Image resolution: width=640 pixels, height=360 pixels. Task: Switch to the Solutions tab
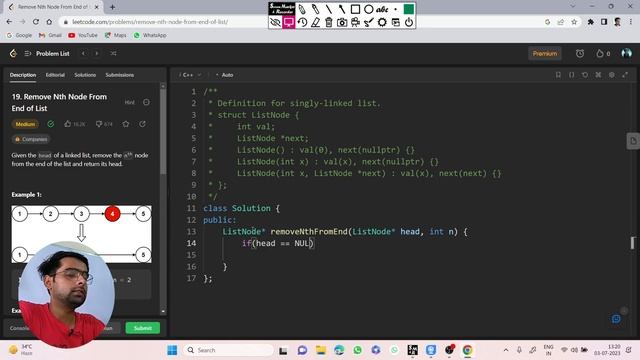[x=85, y=75]
